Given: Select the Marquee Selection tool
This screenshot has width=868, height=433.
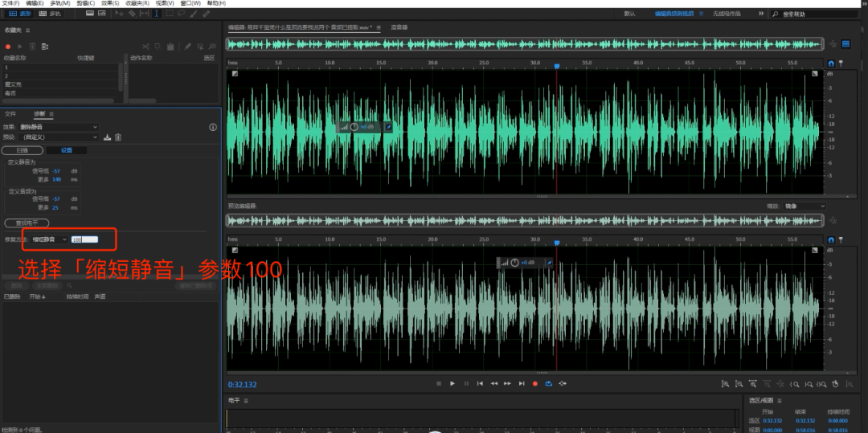Looking at the screenshot, I should (x=169, y=14).
